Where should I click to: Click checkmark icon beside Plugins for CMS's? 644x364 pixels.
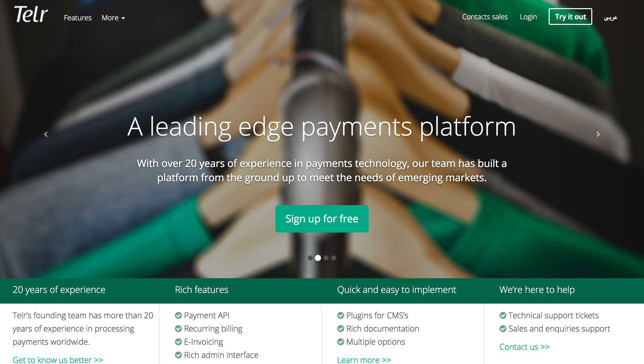(341, 315)
